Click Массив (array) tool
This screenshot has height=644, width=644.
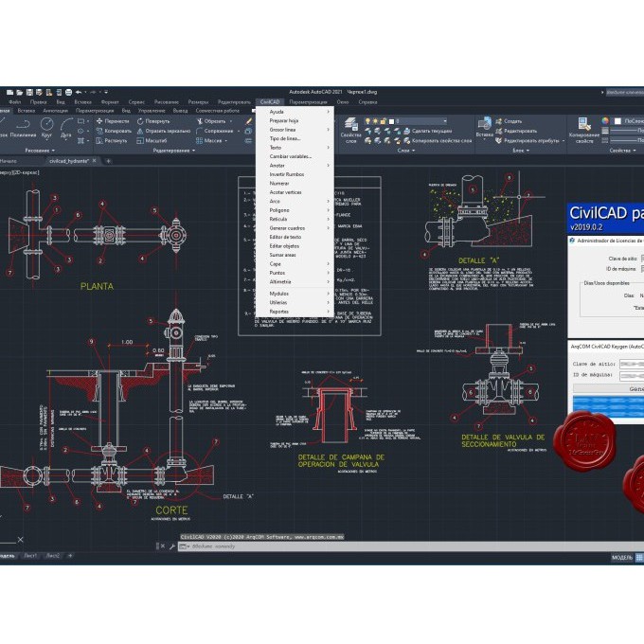pos(209,141)
